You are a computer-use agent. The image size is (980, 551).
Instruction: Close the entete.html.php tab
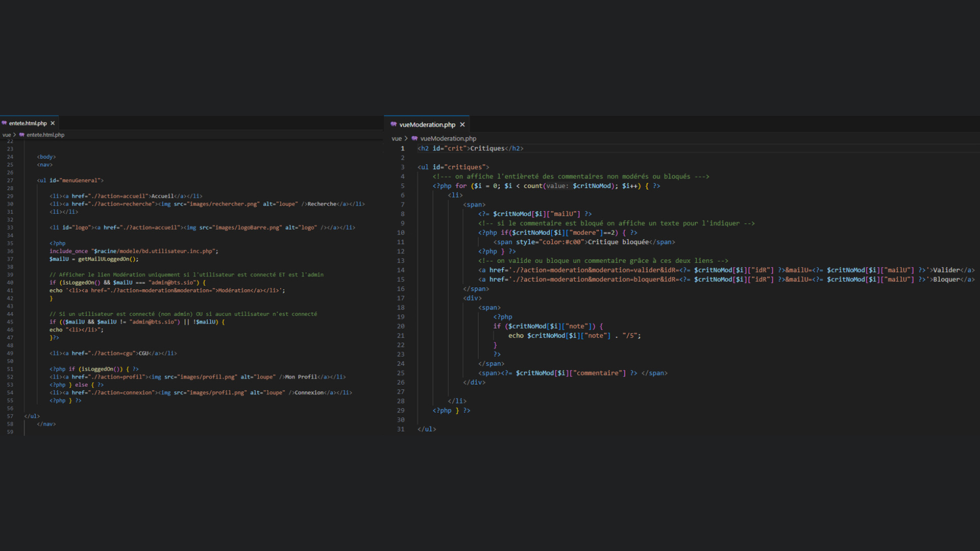click(x=53, y=123)
